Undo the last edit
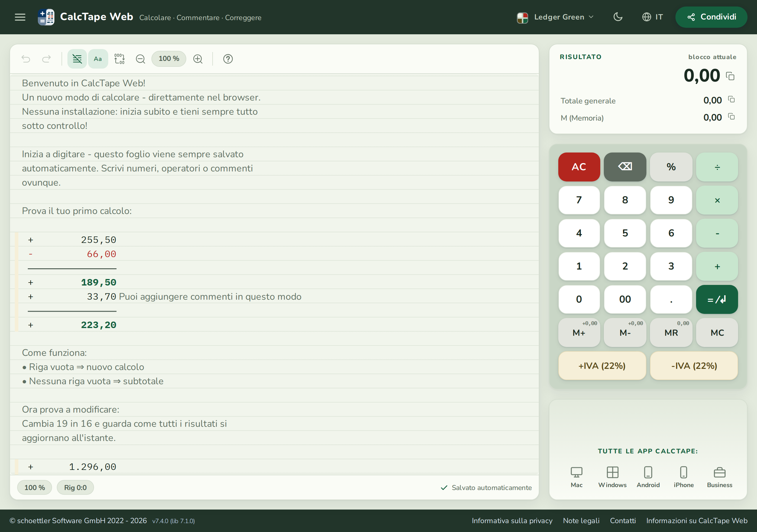 [x=26, y=59]
